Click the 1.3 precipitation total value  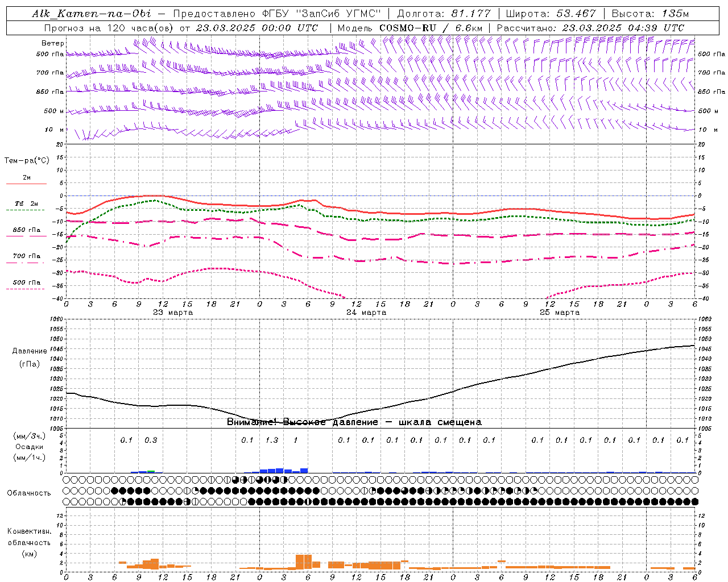pyautogui.click(x=272, y=440)
